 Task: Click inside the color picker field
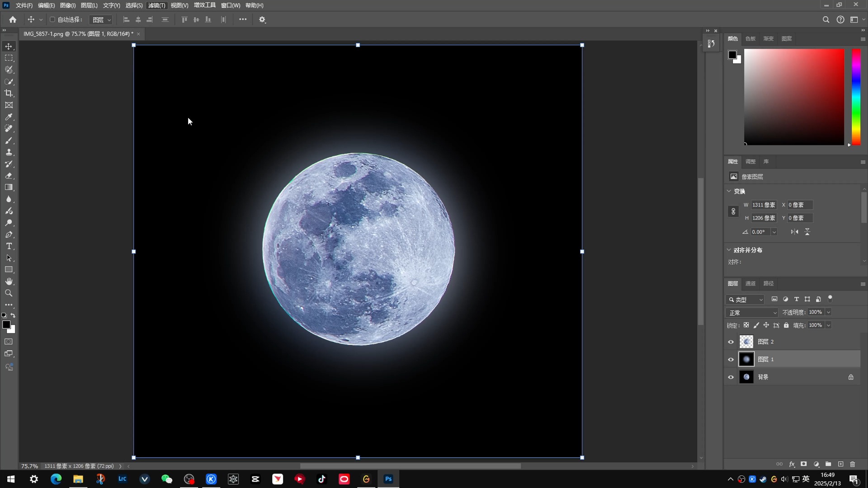tap(794, 97)
